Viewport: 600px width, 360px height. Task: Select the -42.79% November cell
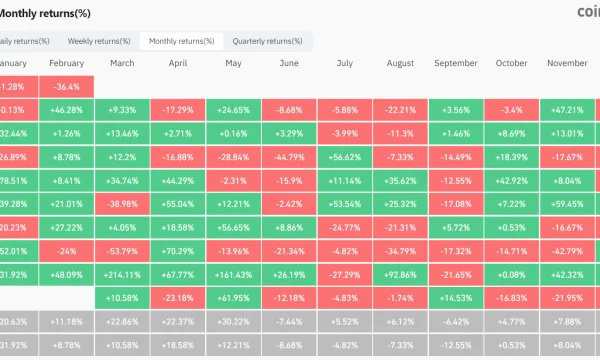click(x=567, y=251)
